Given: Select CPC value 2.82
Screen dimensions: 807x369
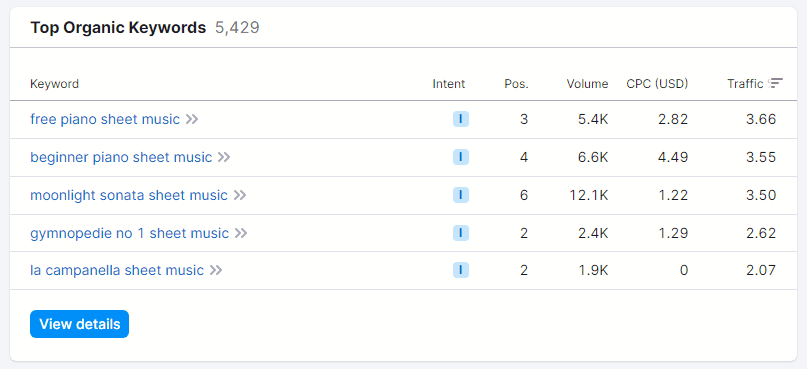Looking at the screenshot, I should [673, 119].
